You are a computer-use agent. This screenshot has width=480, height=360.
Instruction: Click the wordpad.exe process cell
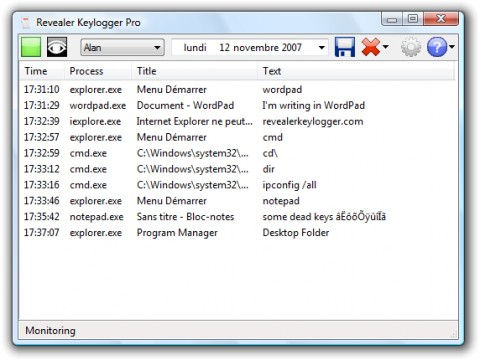pyautogui.click(x=98, y=105)
